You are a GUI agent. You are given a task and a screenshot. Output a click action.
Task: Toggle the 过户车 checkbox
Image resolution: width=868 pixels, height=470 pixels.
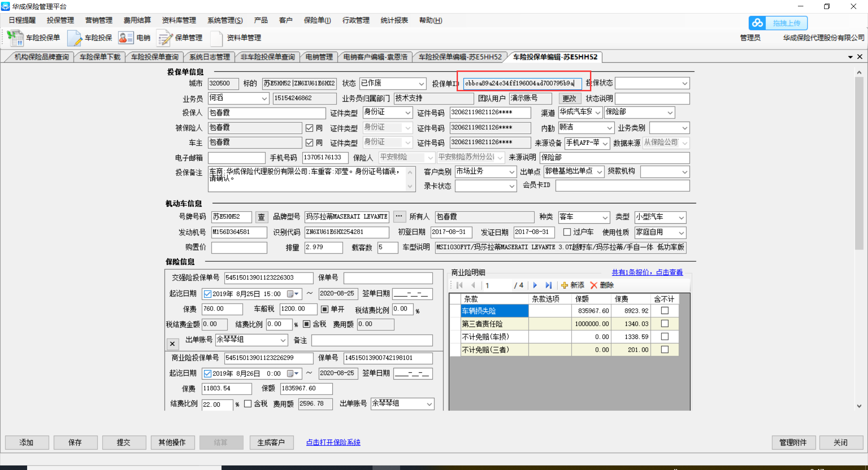tap(567, 232)
